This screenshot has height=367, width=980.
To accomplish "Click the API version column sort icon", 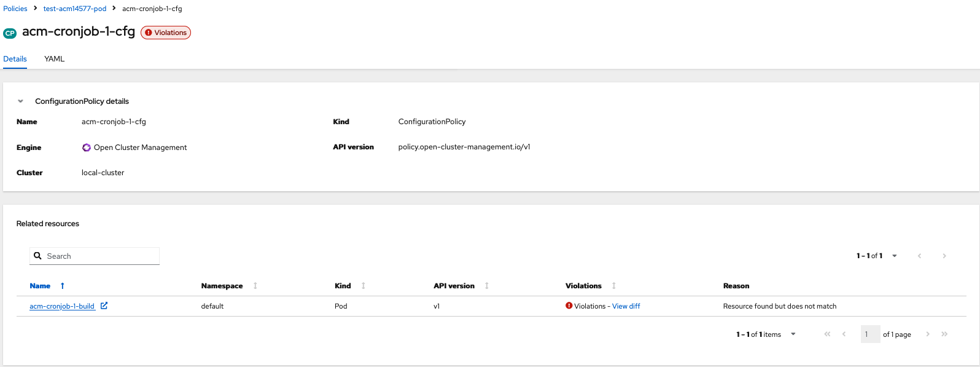I will 487,286.
